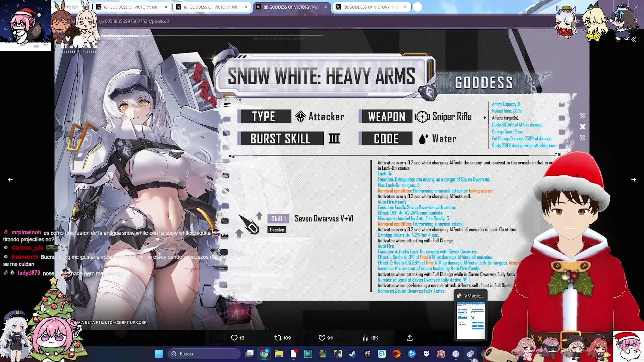Open the share menu icon under the photo

click(x=410, y=338)
